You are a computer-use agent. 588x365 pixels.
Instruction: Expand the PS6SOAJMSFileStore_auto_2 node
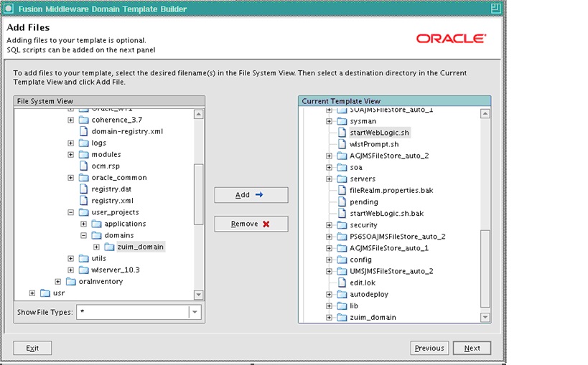[329, 237]
